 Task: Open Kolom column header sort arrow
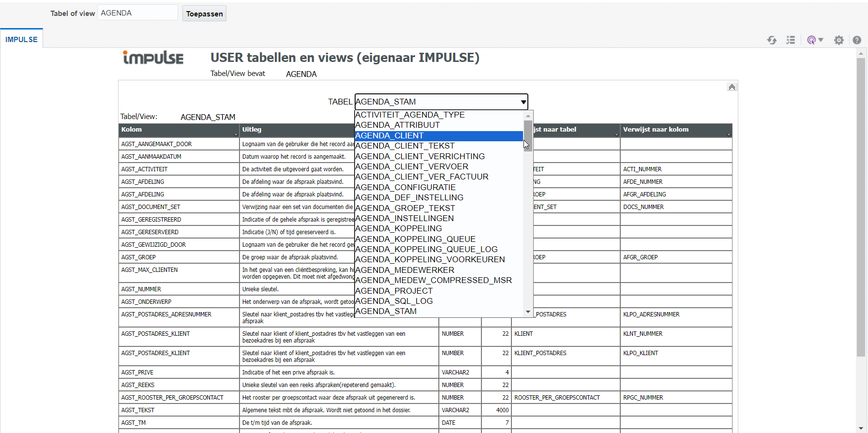(236, 134)
